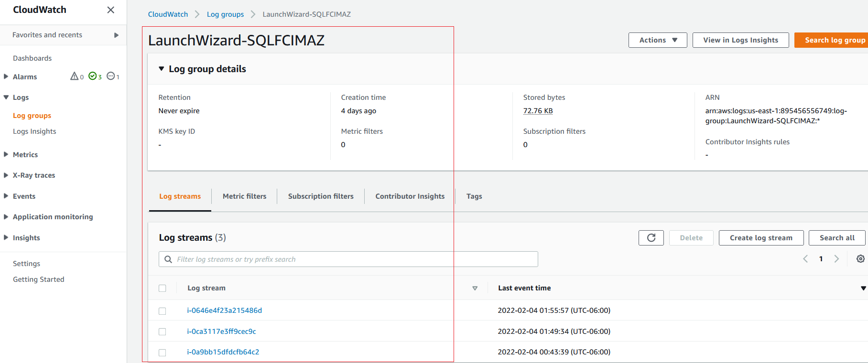Check the box for i-0646e4f23a215486d
This screenshot has height=363, width=868.
click(x=163, y=311)
